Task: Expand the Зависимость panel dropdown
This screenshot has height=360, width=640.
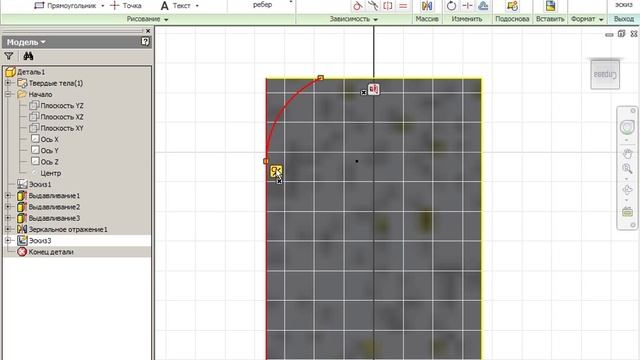Action: 376,20
